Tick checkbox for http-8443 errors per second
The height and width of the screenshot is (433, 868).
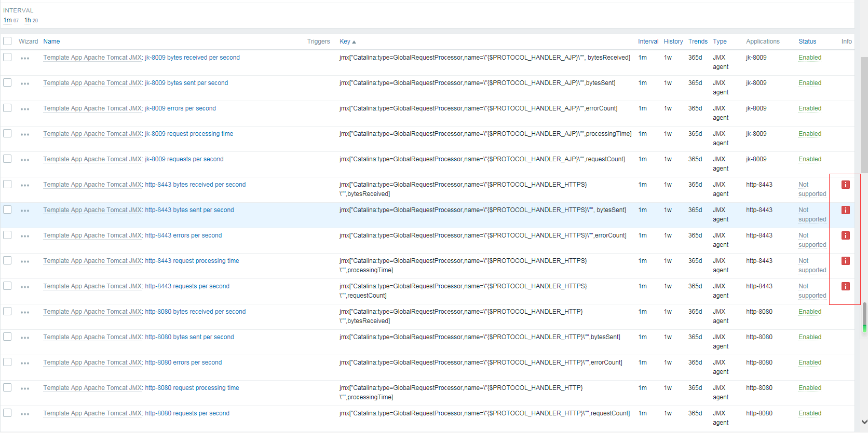pos(7,235)
